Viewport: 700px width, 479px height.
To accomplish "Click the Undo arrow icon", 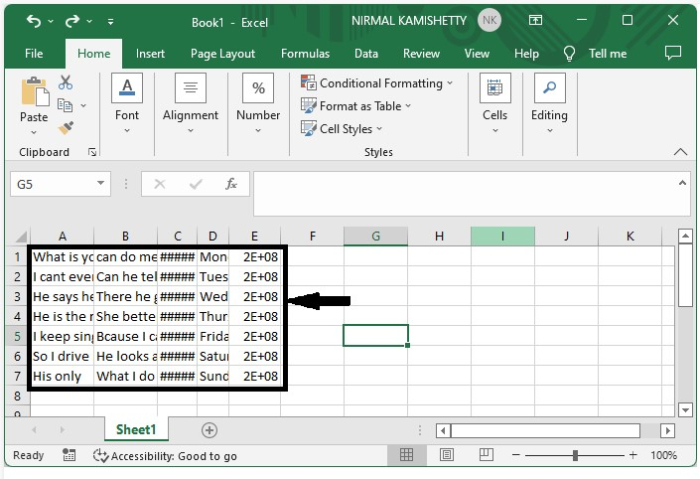I will point(33,21).
